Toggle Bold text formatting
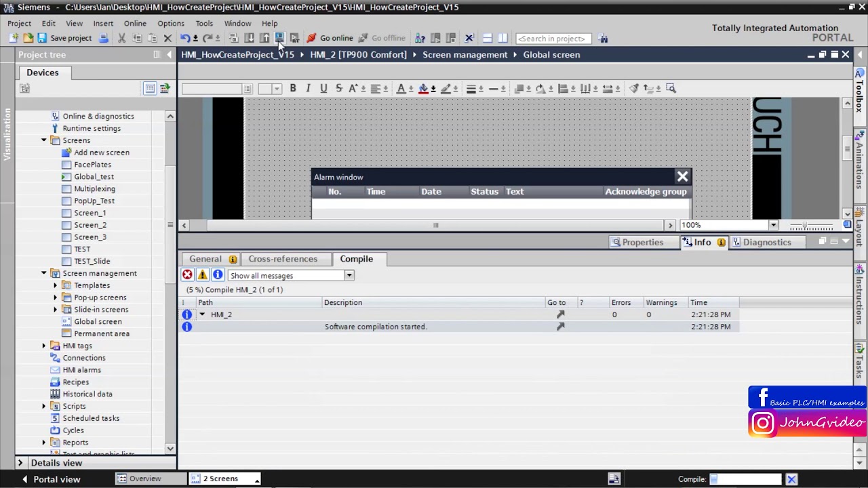868x488 pixels. (x=293, y=88)
